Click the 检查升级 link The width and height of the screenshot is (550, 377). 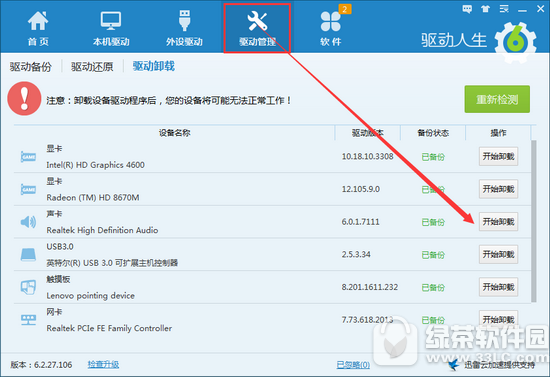[x=103, y=365]
